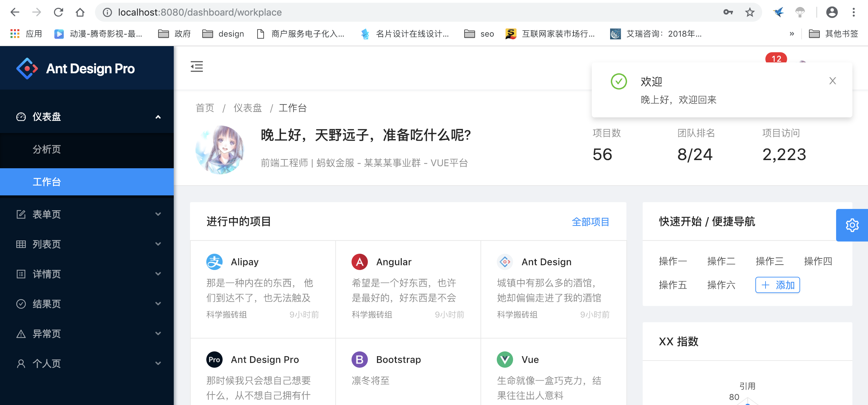Open the 分析页 menu item
The height and width of the screenshot is (405, 868).
click(47, 149)
